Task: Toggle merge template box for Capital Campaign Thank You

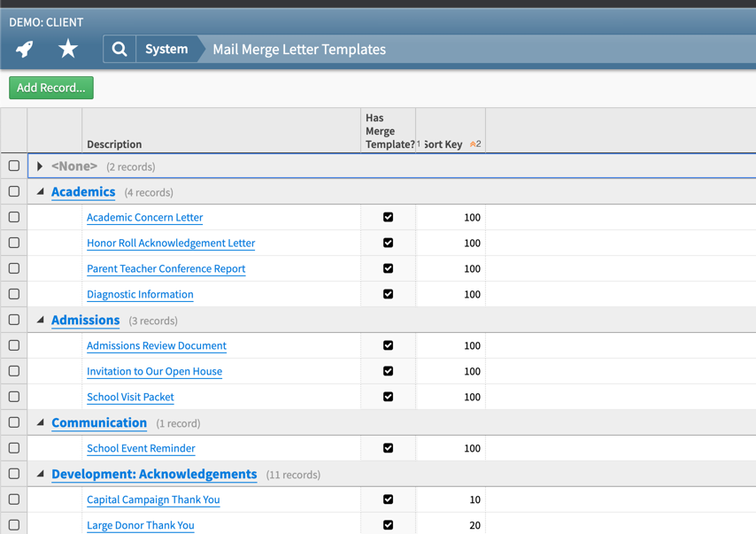Action: (388, 499)
